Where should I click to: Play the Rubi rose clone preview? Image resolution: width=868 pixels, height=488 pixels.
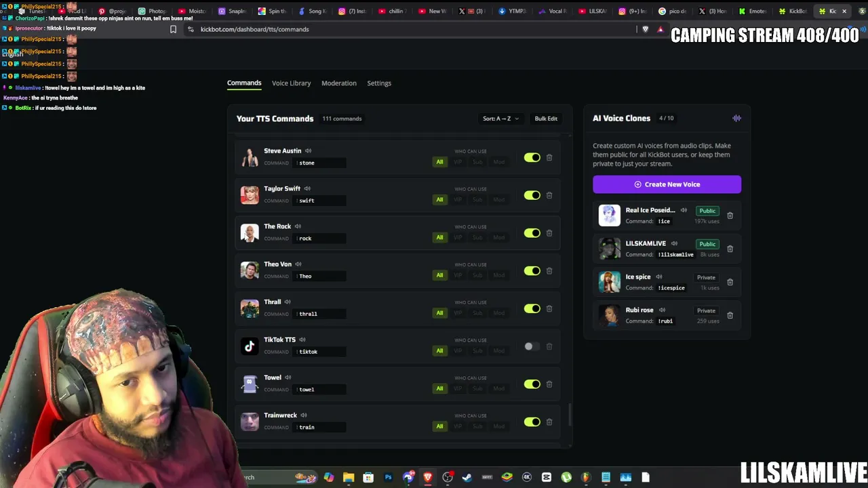[x=663, y=310]
